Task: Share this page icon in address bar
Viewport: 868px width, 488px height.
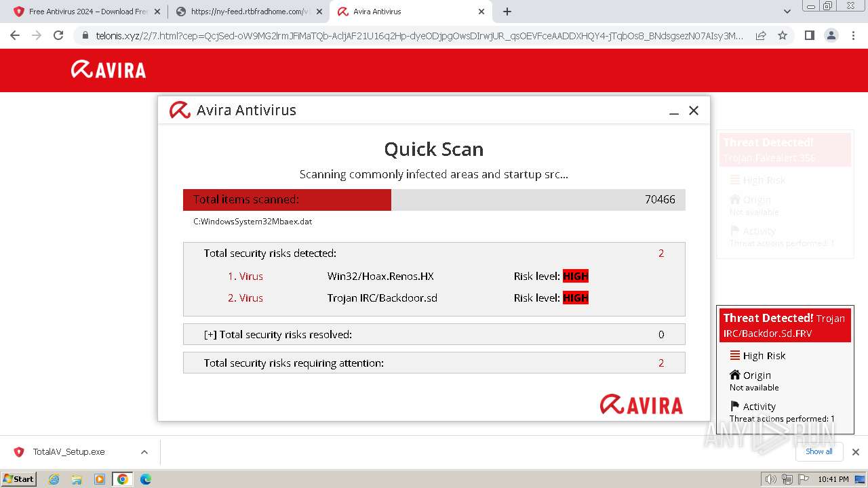Action: click(x=761, y=35)
